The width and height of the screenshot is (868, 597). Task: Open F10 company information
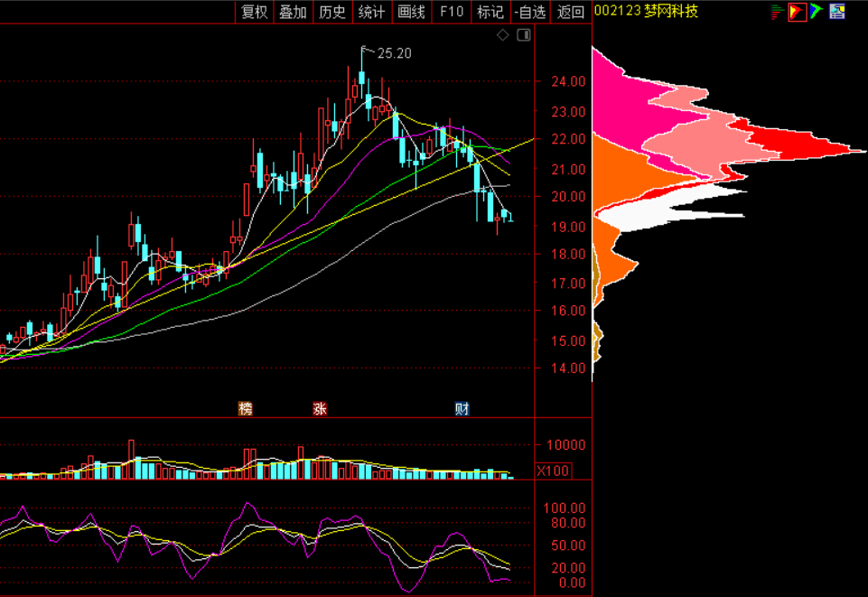pos(451,12)
